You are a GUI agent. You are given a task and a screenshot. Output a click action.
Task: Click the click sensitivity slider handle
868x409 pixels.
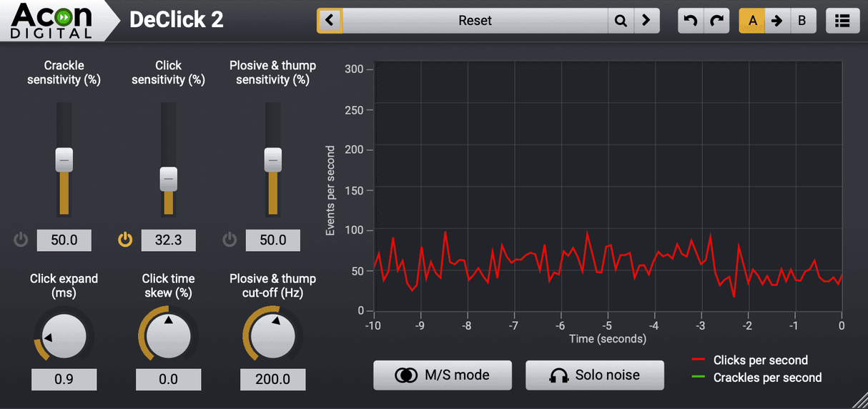(168, 178)
